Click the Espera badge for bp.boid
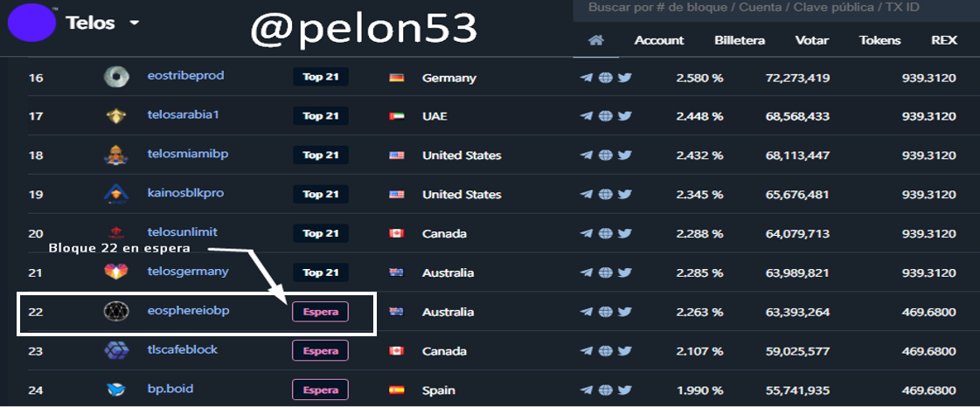The height and width of the screenshot is (407, 980). [320, 390]
